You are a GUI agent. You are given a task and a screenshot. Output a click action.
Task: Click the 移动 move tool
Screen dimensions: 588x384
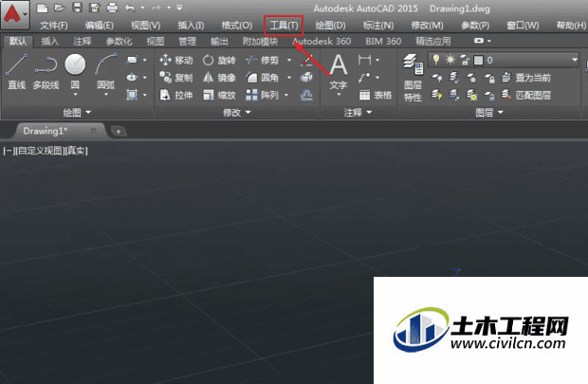(175, 60)
